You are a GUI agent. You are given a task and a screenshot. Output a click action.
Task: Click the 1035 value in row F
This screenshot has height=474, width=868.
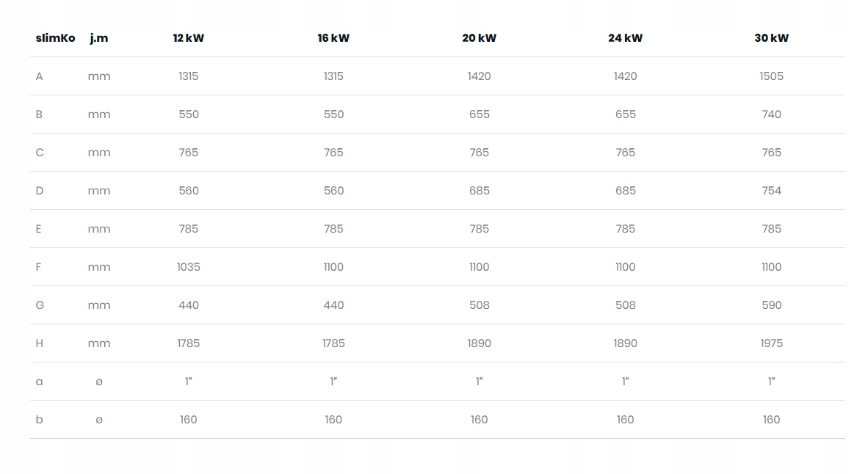(x=189, y=267)
